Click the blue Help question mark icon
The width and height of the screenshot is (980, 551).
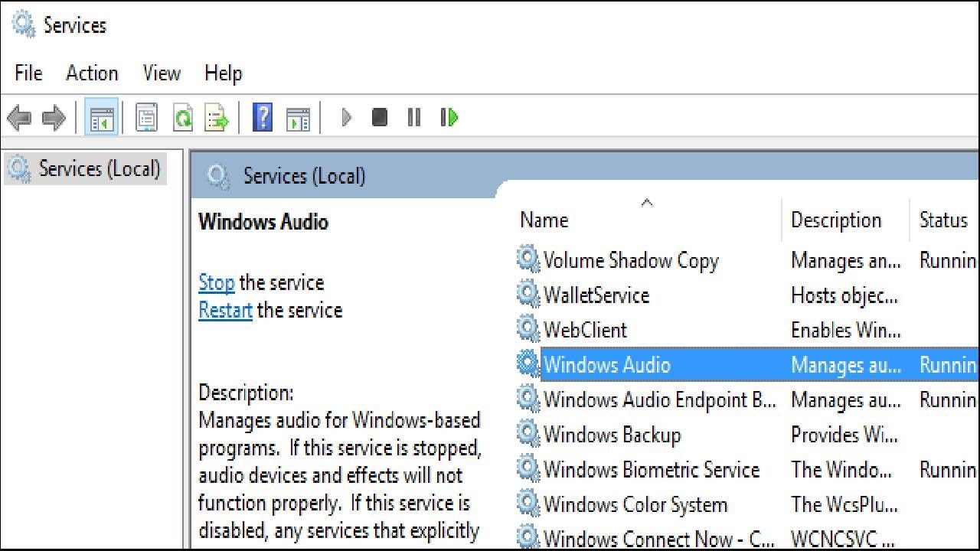click(x=263, y=118)
